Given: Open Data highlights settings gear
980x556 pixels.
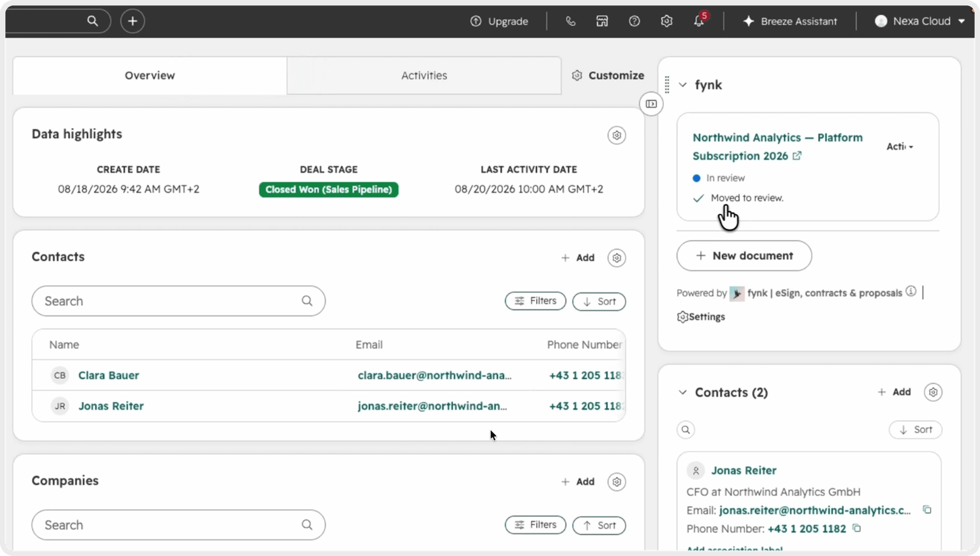Looking at the screenshot, I should (x=617, y=136).
